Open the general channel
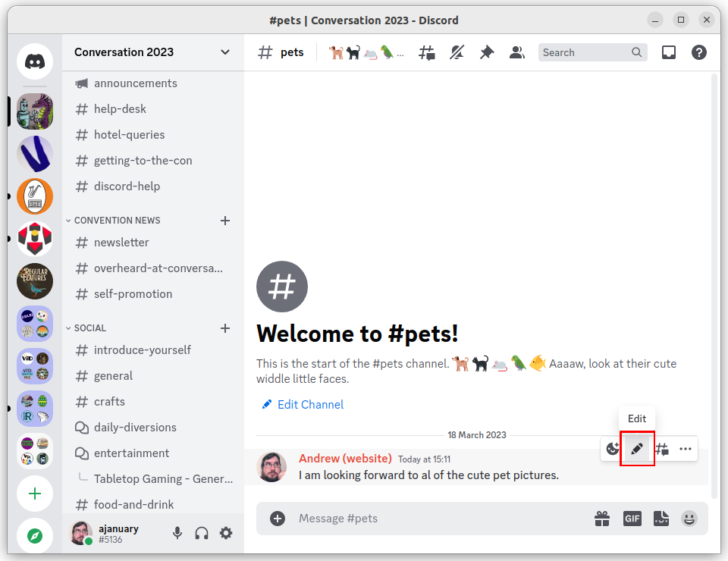The image size is (728, 561). point(153,376)
